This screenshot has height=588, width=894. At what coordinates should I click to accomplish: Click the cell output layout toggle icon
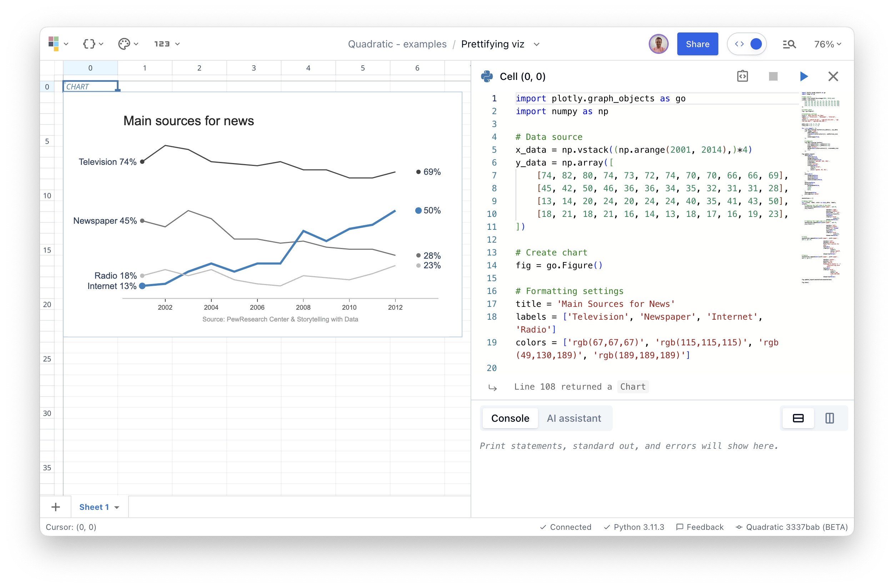click(x=829, y=417)
